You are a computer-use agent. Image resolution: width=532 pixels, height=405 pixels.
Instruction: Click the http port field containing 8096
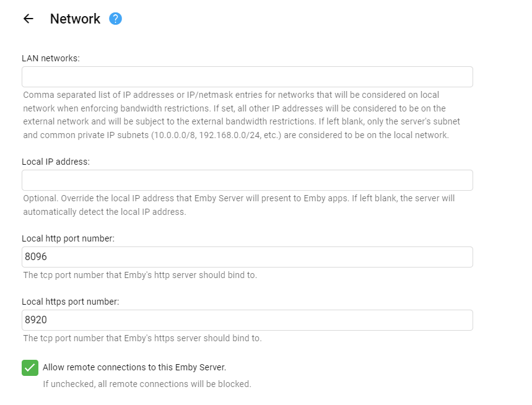[247, 257]
